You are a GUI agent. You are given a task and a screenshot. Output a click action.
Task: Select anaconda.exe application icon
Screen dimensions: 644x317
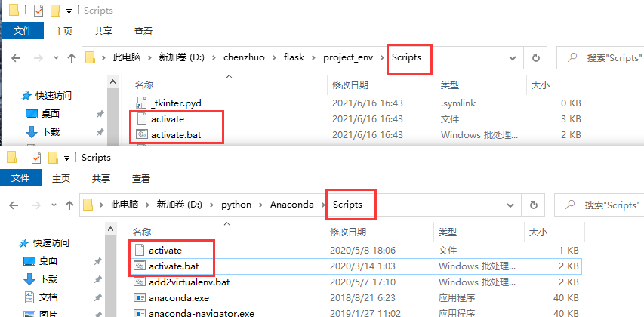(x=139, y=297)
